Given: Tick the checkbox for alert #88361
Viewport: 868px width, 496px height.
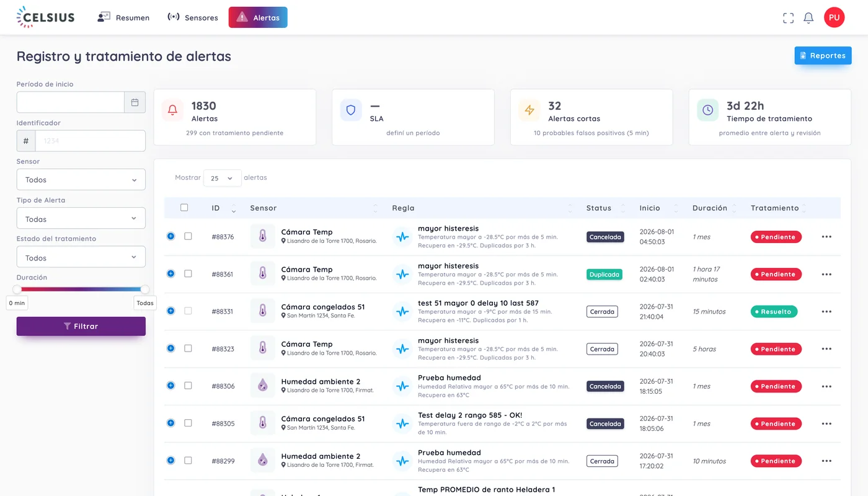Looking at the screenshot, I should click(188, 273).
